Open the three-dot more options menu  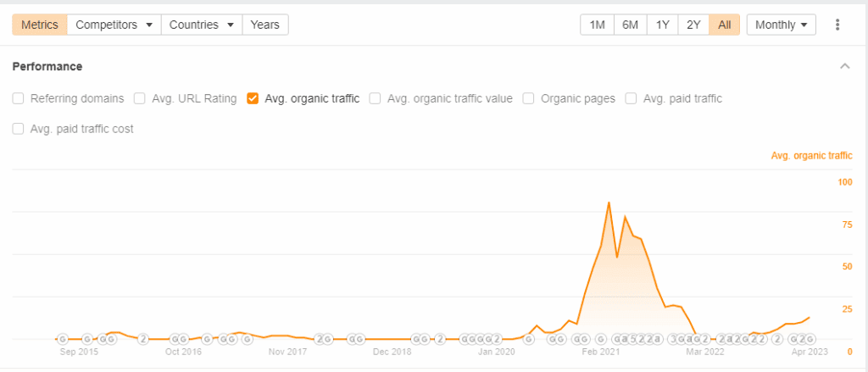point(837,25)
